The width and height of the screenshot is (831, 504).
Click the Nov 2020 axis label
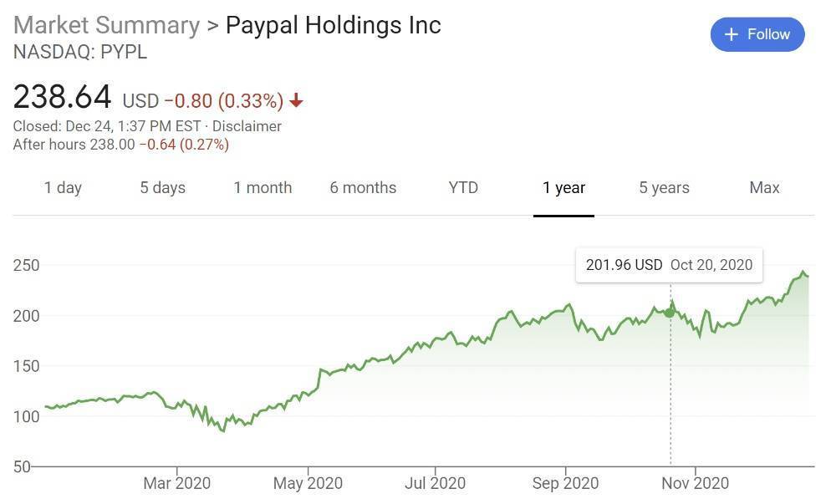(695, 483)
